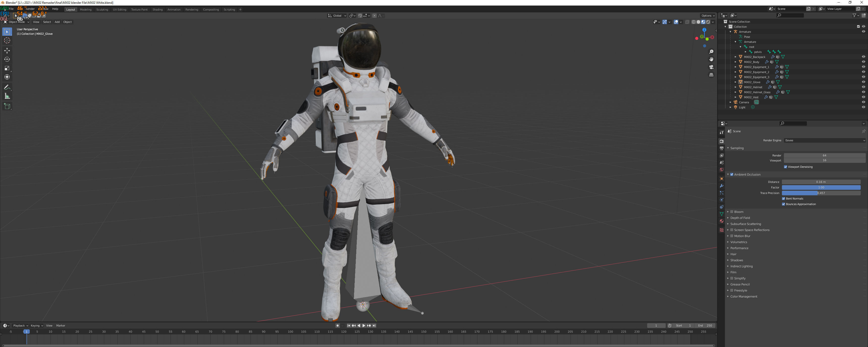
Task: Enable the Bloom checkbox
Action: [732, 212]
